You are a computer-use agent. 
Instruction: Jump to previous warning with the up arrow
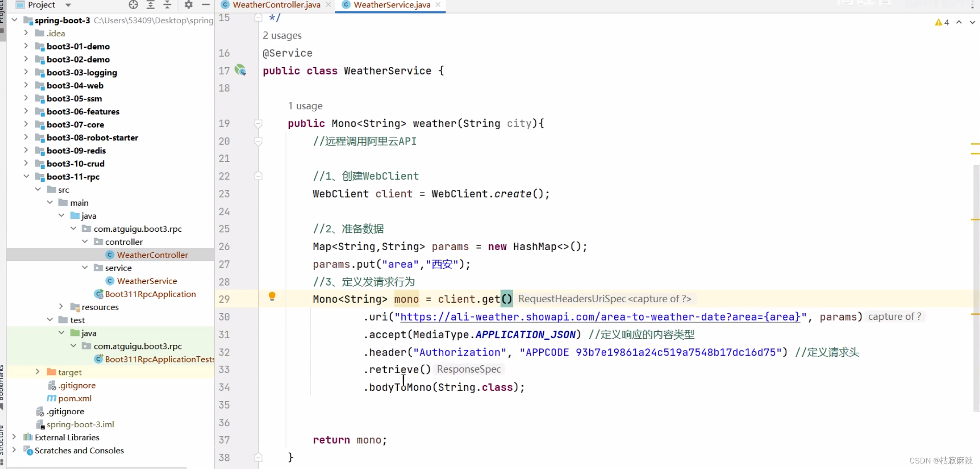point(959,22)
